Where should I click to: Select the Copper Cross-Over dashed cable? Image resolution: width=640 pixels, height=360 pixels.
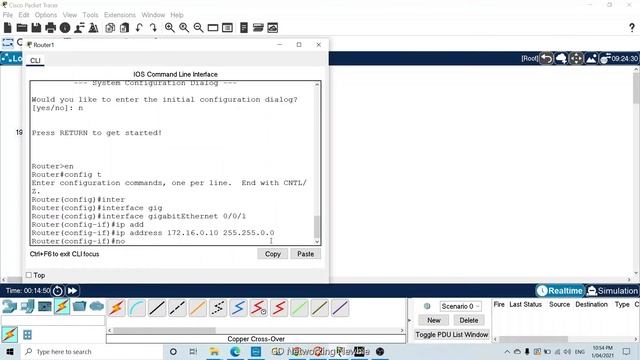[x=177, y=308]
